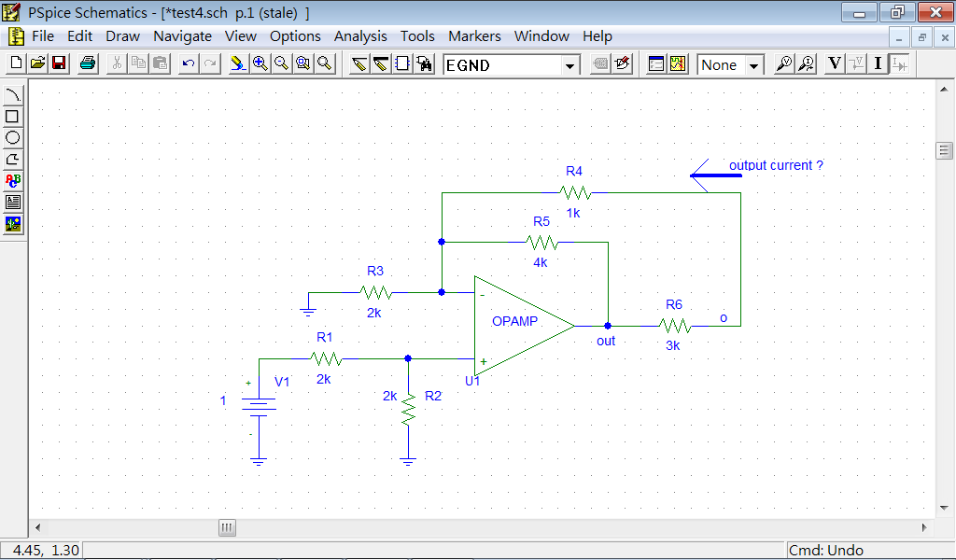Open the Draw menu

(x=122, y=36)
